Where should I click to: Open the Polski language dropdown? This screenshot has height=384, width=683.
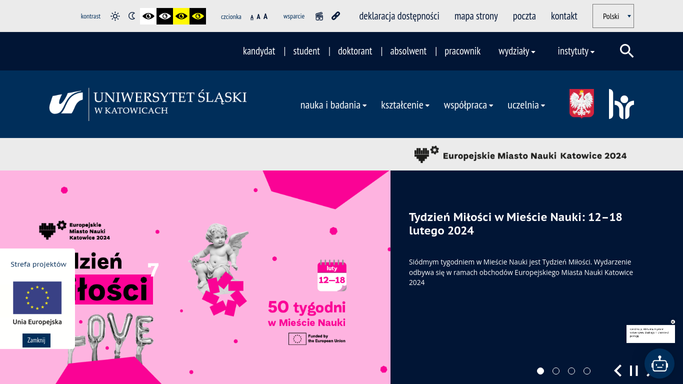tap(613, 16)
